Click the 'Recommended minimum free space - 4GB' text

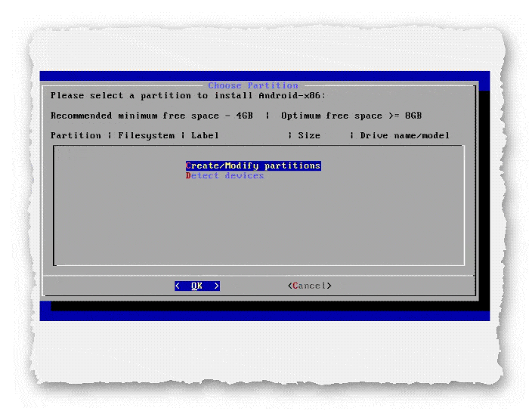coord(152,116)
